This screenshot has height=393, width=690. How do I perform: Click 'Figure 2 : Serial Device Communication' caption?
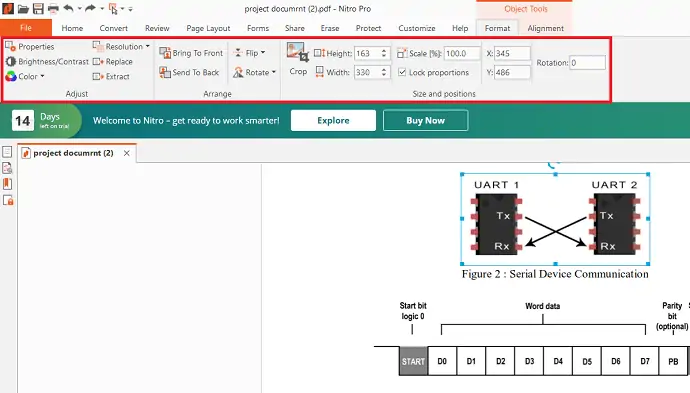click(x=555, y=274)
